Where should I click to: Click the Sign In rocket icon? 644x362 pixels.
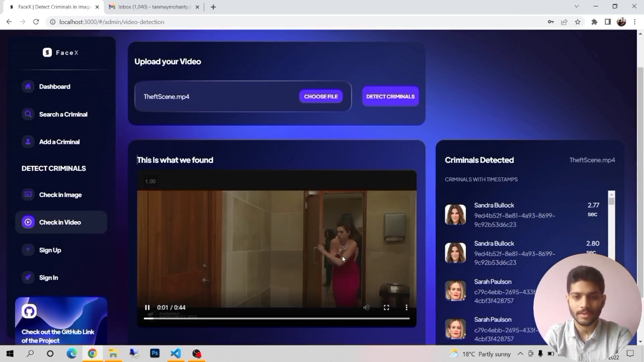pyautogui.click(x=28, y=278)
